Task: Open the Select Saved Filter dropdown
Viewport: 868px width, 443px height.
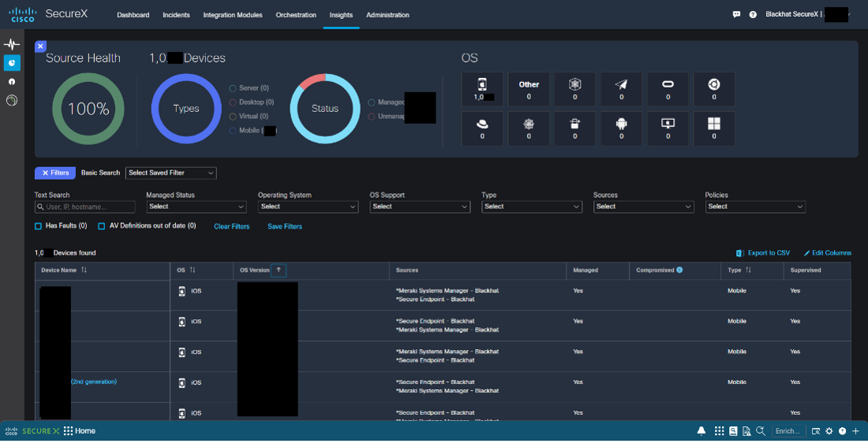Action: pyautogui.click(x=170, y=173)
